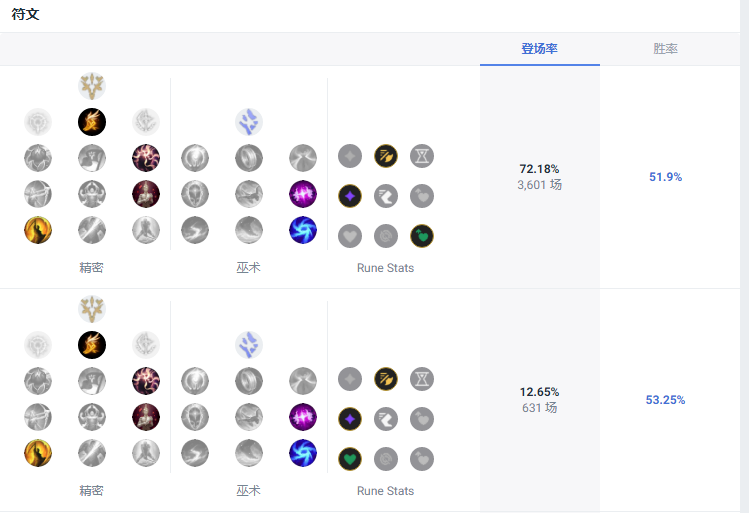Image resolution: width=749 pixels, height=513 pixels.
Task: Switch to the 登场率 tab
Action: [x=540, y=49]
